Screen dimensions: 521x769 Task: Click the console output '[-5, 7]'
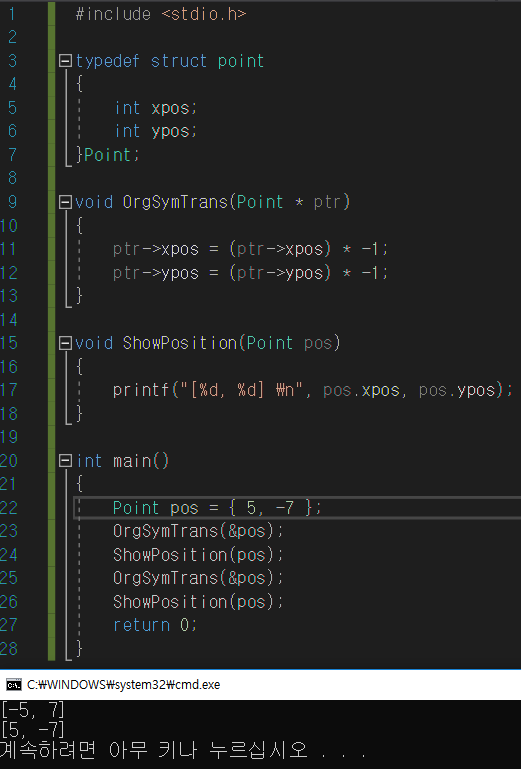pyautogui.click(x=33, y=710)
